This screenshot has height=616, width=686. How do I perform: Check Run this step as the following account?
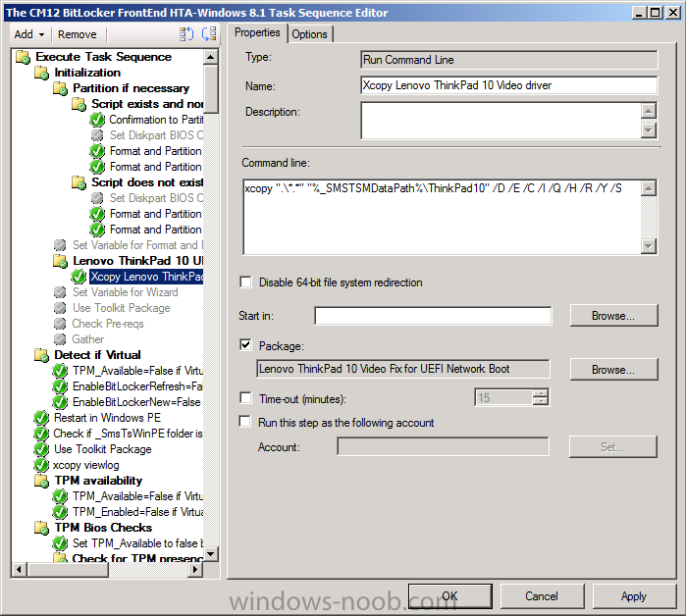coord(245,422)
